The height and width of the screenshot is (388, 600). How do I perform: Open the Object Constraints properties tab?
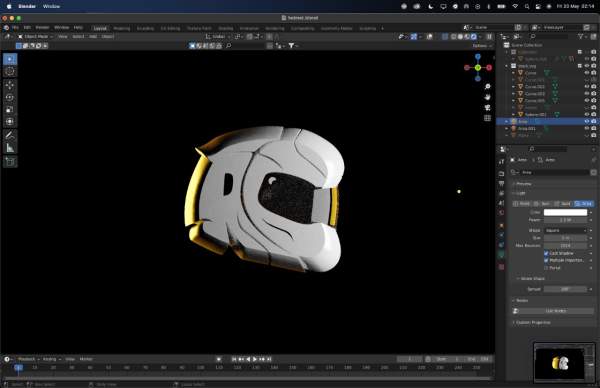[x=502, y=245]
